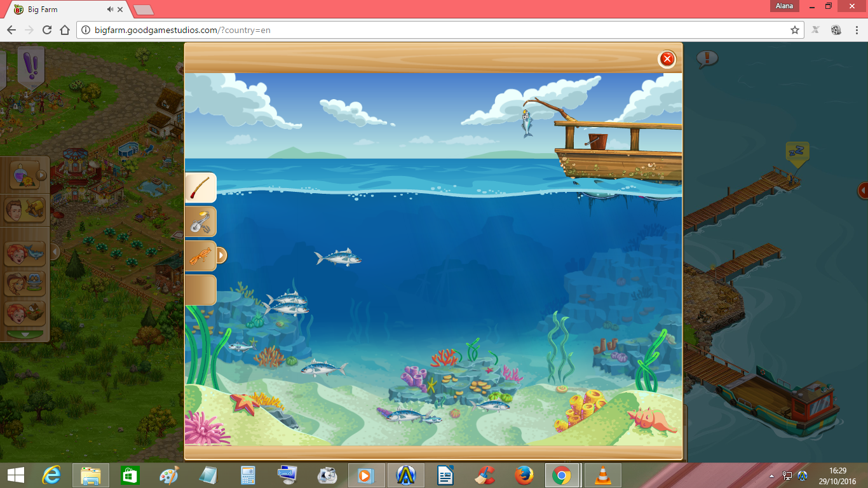Select the empty fourth equipment slot
The image size is (868, 488).
(200, 290)
